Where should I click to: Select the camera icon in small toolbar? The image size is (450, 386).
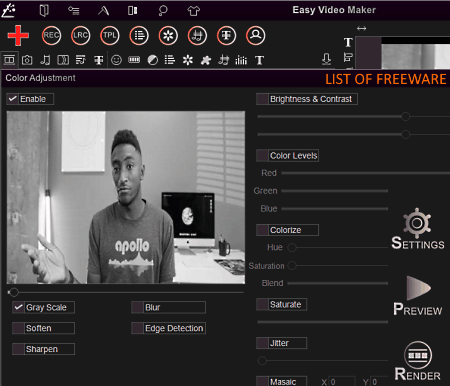coord(27,60)
